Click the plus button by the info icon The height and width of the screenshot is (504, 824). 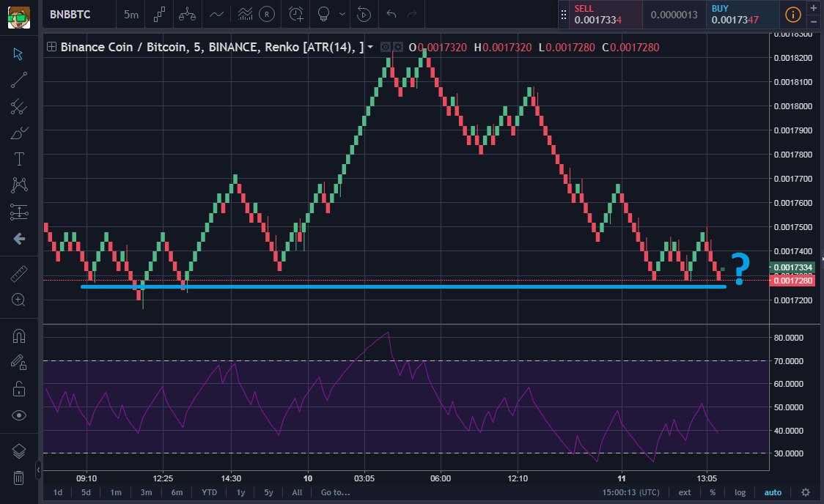814,8
